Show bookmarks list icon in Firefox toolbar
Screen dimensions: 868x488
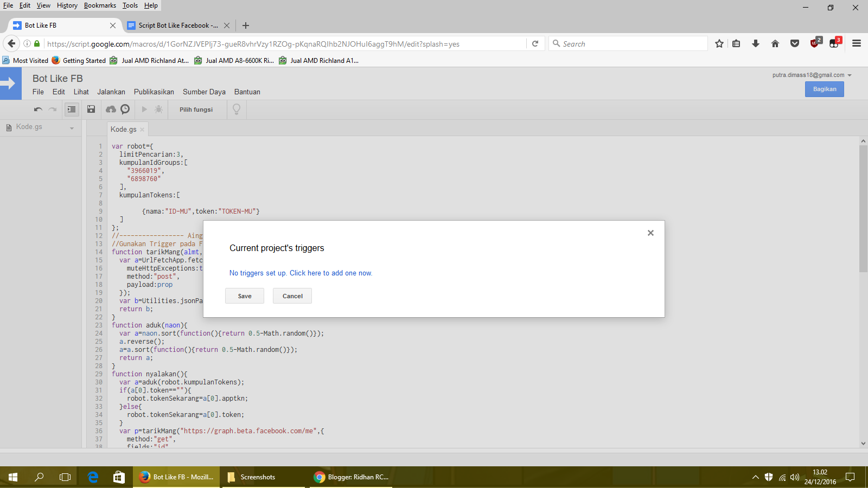(x=736, y=44)
